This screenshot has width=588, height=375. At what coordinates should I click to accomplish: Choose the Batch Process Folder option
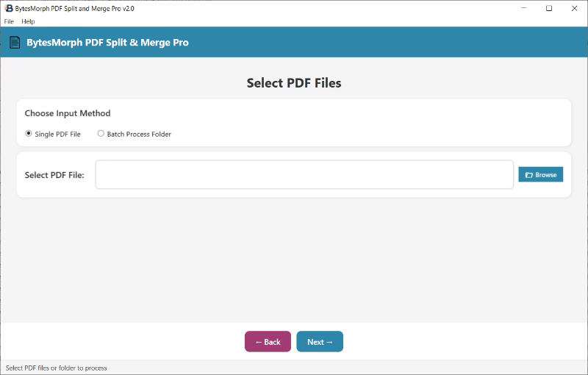coord(101,134)
